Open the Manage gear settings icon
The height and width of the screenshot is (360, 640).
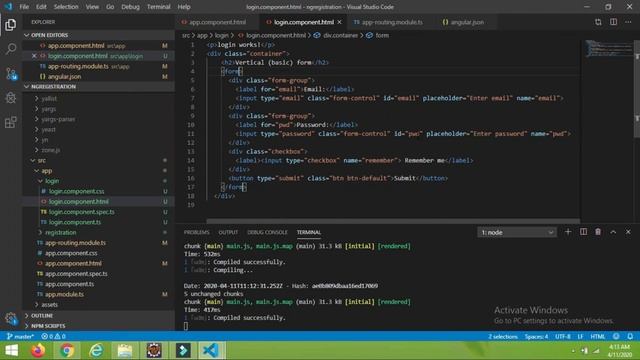pyautogui.click(x=11, y=318)
